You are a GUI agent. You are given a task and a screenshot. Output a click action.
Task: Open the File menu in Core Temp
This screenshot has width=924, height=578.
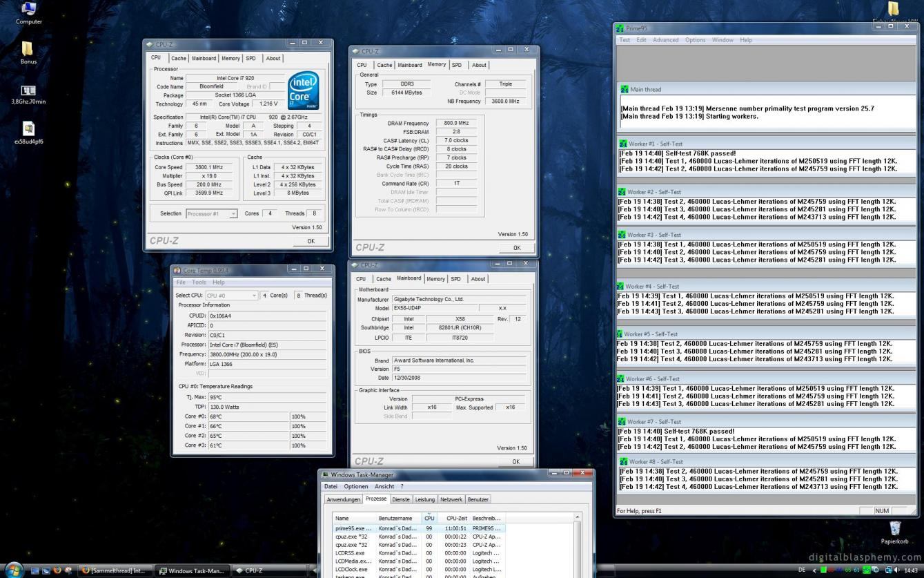181,282
